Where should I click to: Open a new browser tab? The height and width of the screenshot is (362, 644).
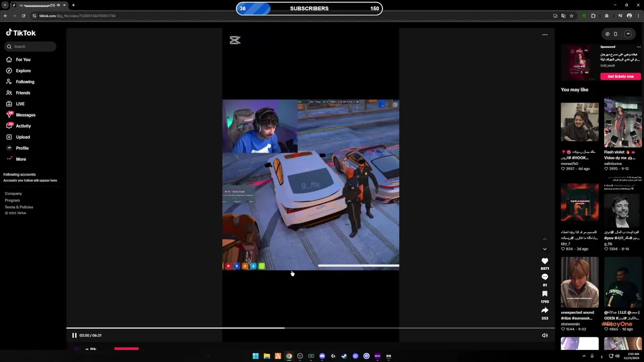click(73, 5)
